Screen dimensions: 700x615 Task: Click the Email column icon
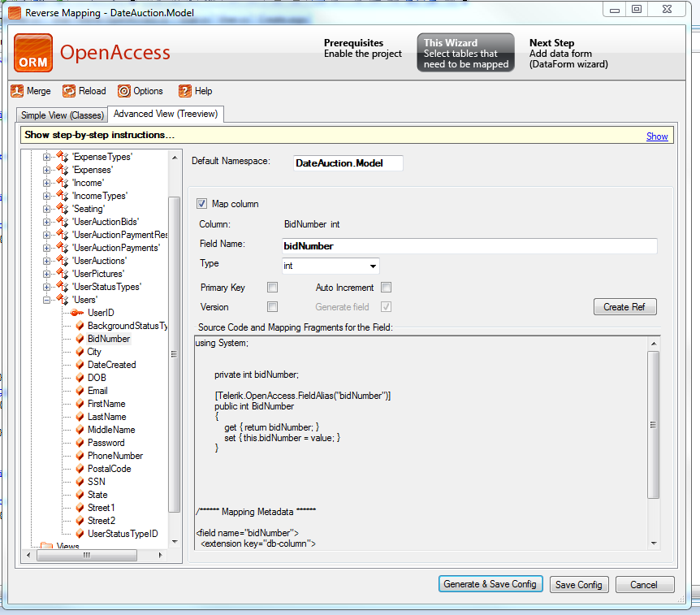pyautogui.click(x=80, y=390)
